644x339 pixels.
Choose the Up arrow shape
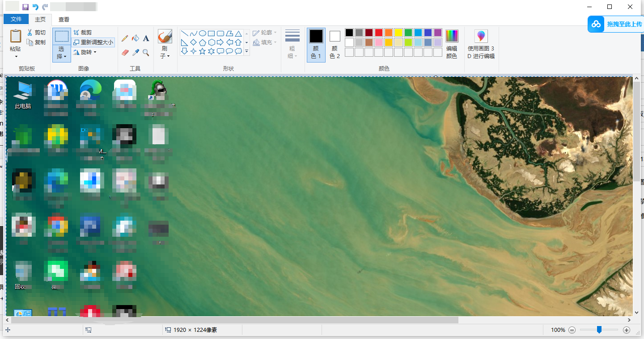pos(238,42)
